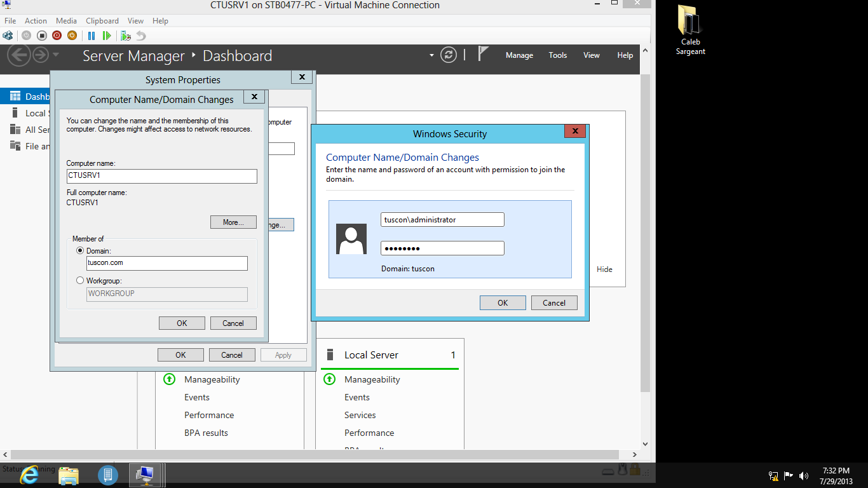
Task: Select the All Servers sidebar icon
Action: tap(15, 130)
